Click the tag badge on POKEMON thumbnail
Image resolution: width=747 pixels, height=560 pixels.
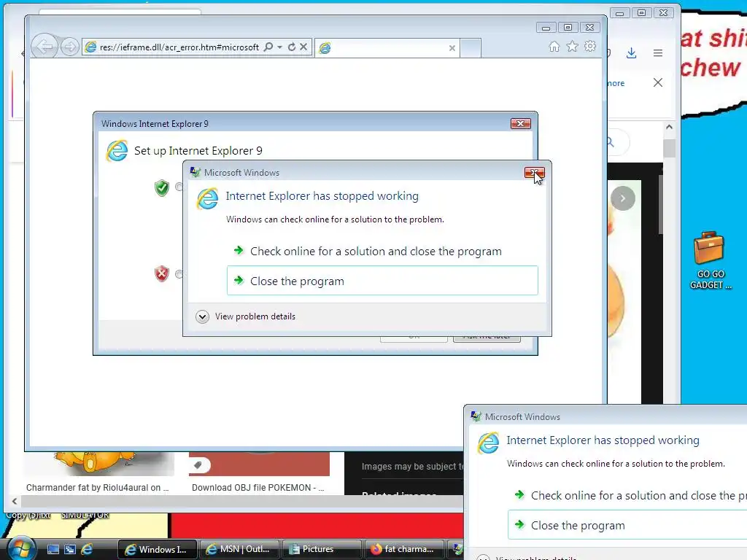199,464
